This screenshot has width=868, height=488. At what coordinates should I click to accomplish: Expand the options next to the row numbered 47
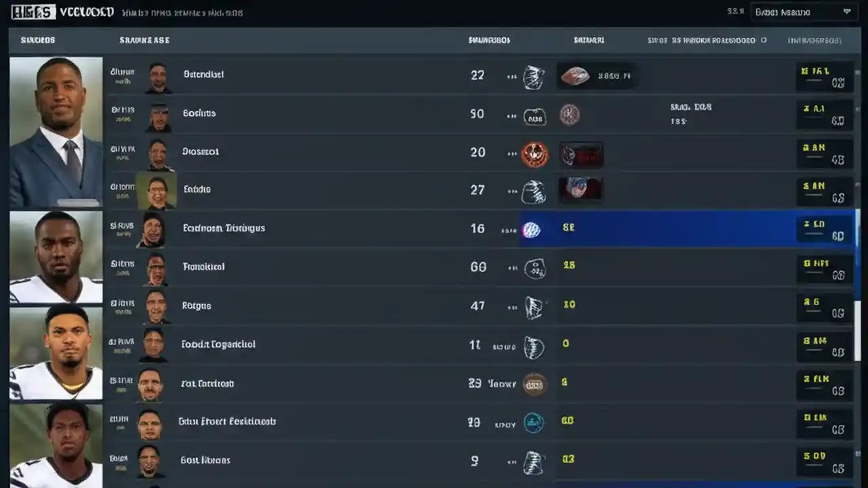511,307
